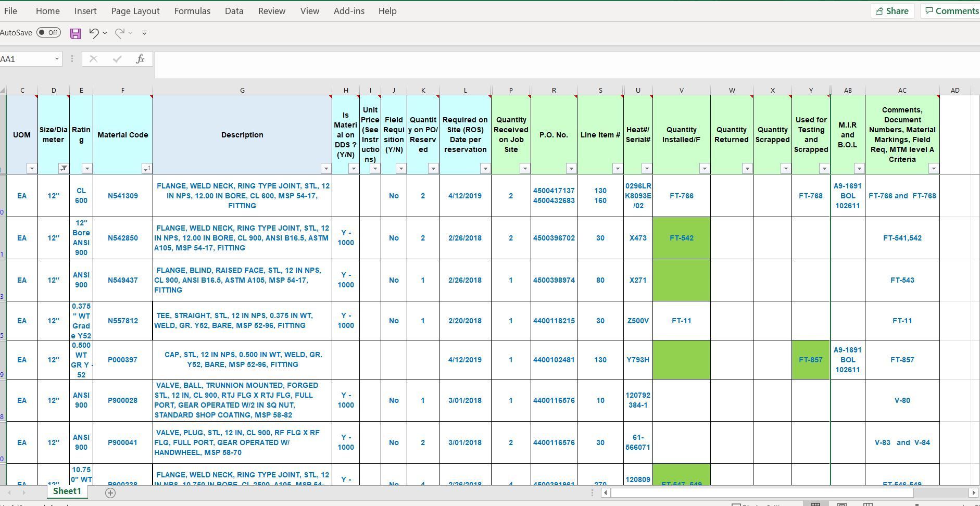Open the Size/Diameter column filter
The width and height of the screenshot is (980, 506).
point(64,168)
